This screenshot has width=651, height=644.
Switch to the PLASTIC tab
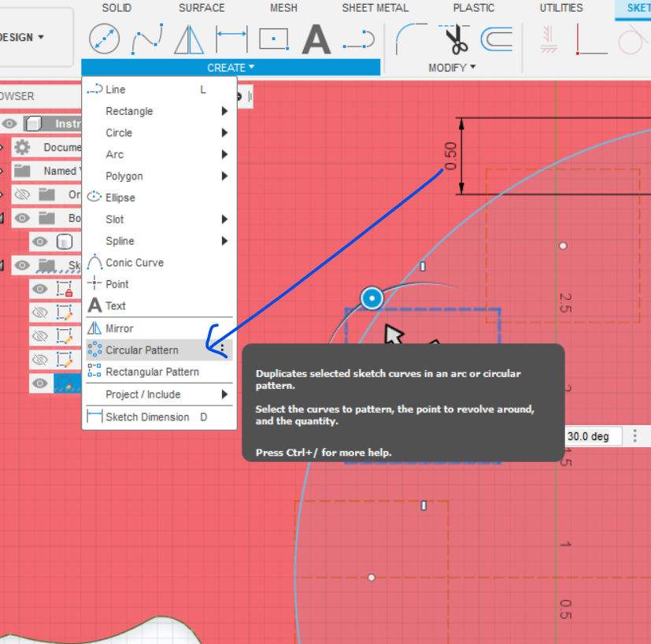pyautogui.click(x=474, y=8)
